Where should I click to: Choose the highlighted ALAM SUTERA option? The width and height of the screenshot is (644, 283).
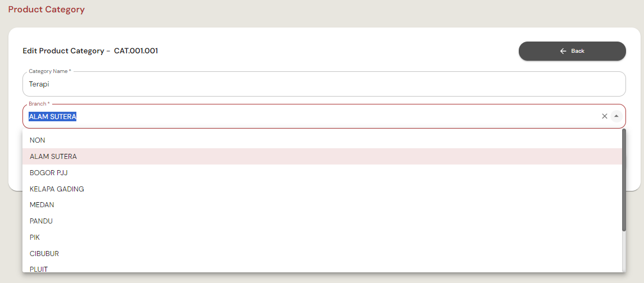pyautogui.click(x=53, y=157)
